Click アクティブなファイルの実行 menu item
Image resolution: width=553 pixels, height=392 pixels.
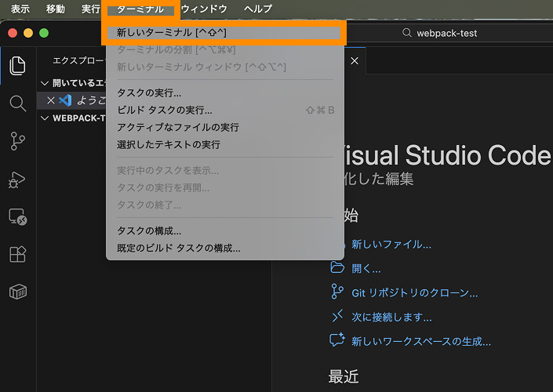177,127
